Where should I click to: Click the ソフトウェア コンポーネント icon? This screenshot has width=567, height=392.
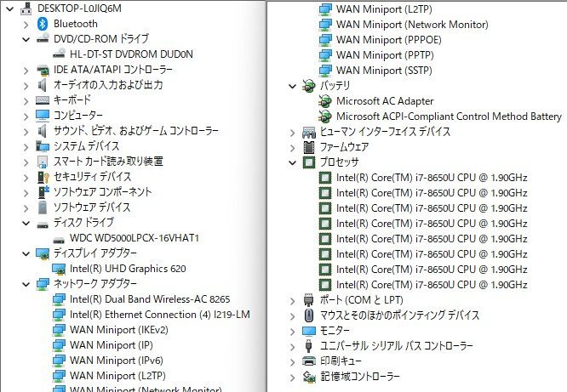coord(43,192)
